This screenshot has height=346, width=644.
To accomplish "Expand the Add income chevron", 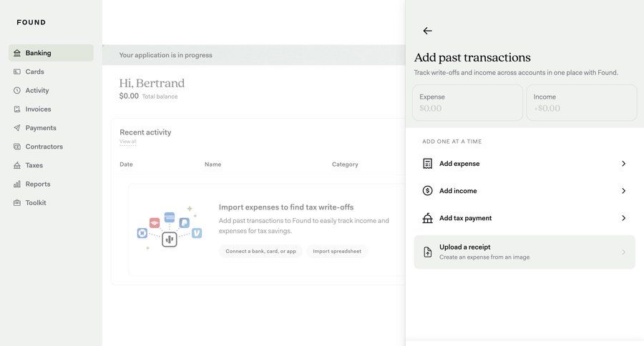I will click(623, 191).
